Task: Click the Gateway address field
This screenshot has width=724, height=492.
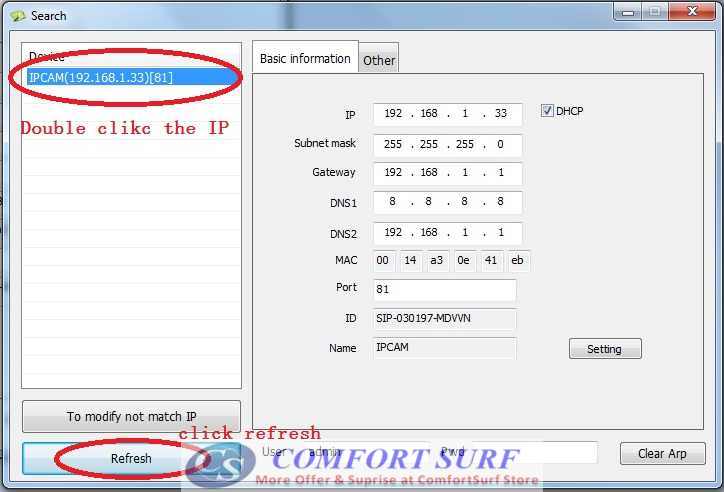Action: 447,173
